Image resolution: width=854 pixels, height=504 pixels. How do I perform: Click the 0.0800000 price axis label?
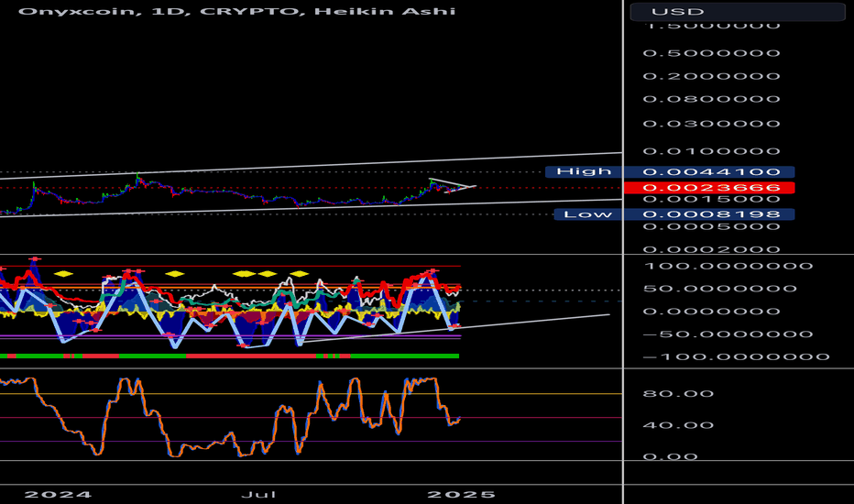click(x=711, y=99)
